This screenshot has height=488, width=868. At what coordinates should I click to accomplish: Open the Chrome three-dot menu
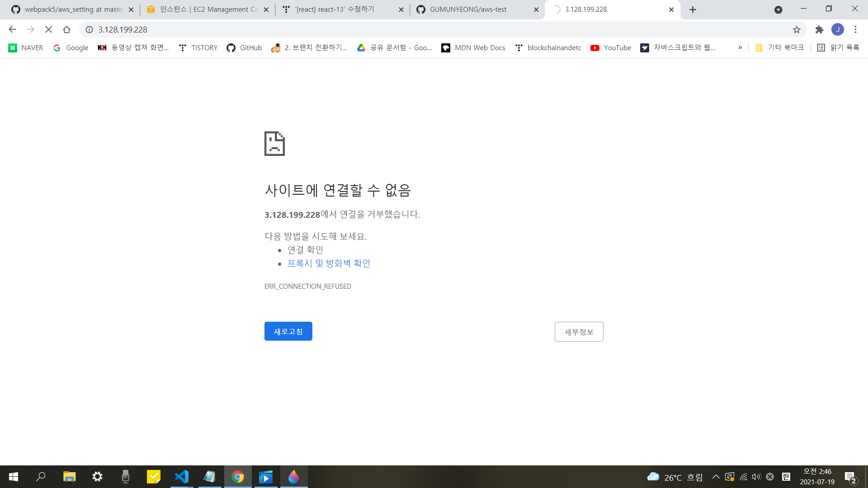coord(855,29)
